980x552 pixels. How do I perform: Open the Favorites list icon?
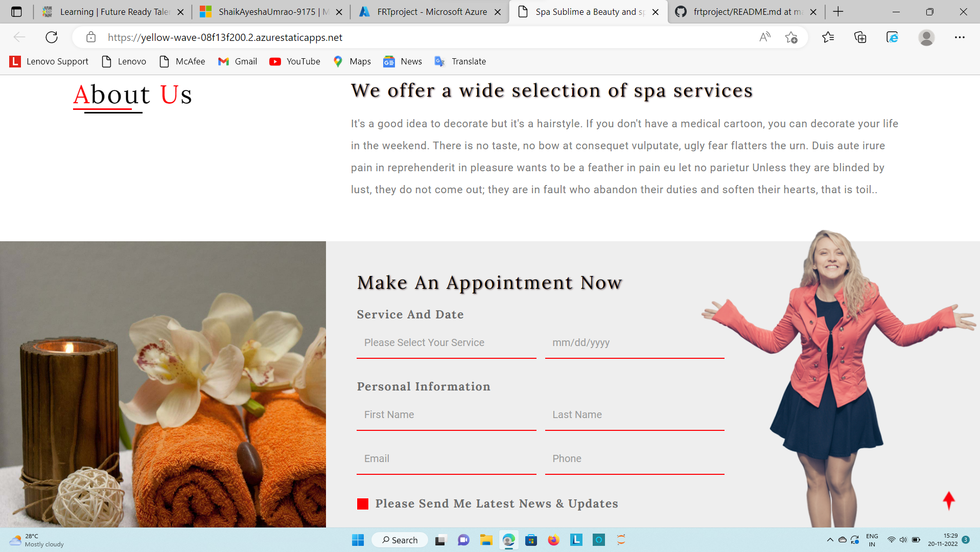828,37
